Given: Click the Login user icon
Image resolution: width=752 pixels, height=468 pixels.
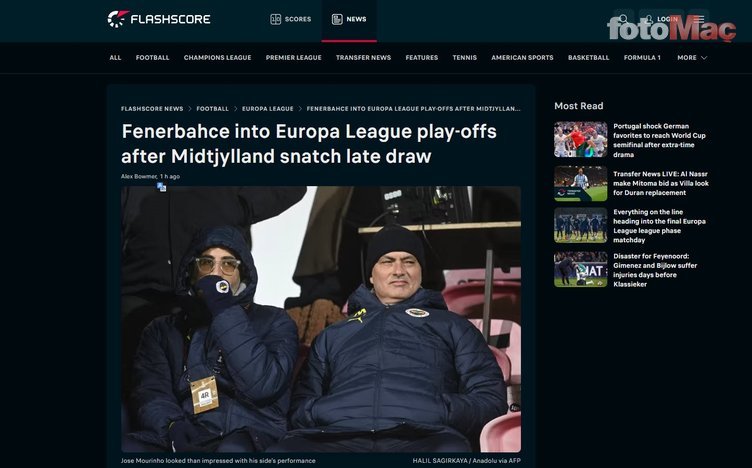Looking at the screenshot, I should (x=648, y=19).
